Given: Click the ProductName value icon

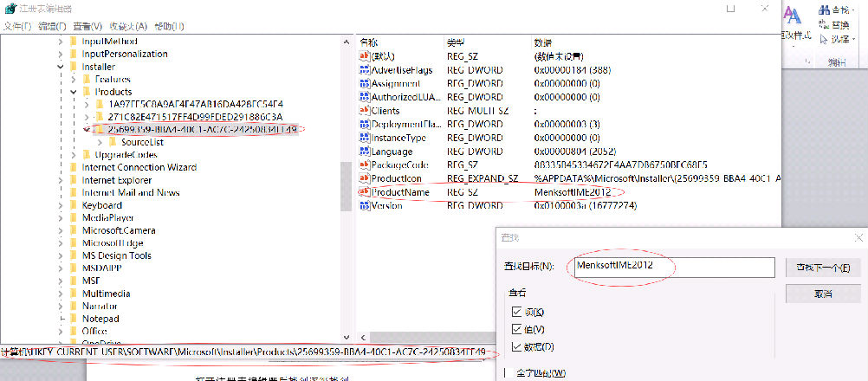Looking at the screenshot, I should click(x=365, y=191).
